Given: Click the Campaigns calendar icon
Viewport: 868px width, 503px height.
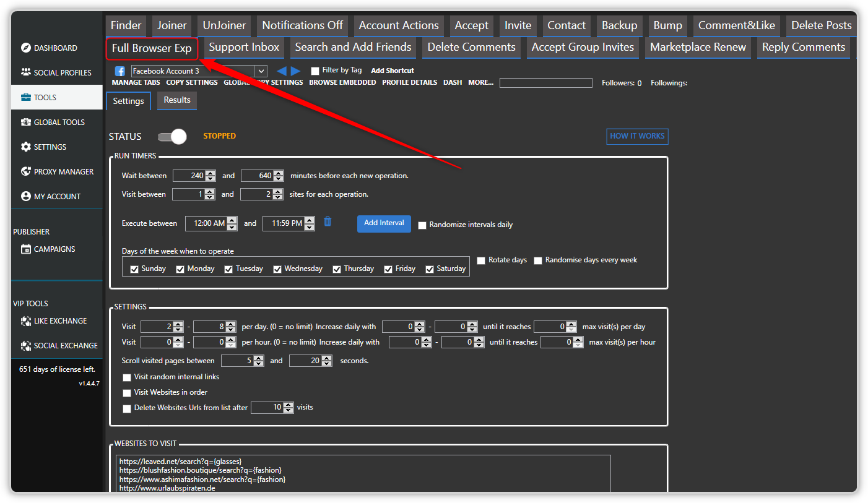Looking at the screenshot, I should (x=26, y=249).
